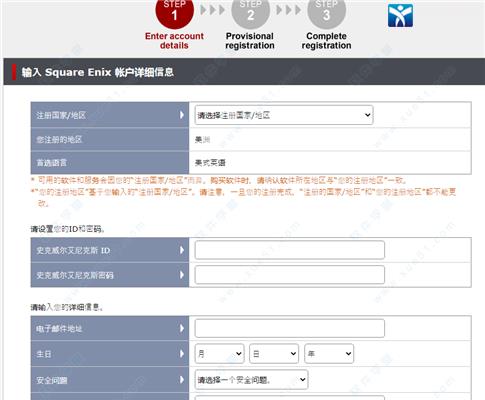This screenshot has height=400, width=485.
Task: Open the birthday year 年 dropdown
Action: pos(329,354)
